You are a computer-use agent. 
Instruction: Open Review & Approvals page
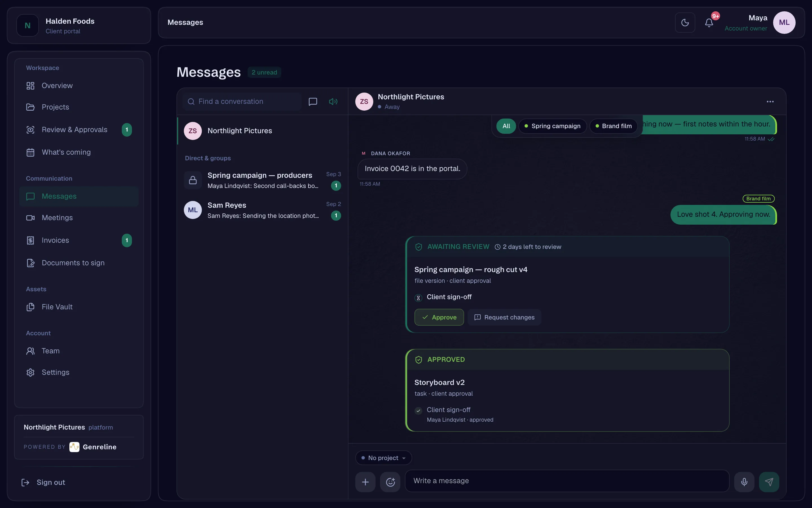pyautogui.click(x=79, y=130)
